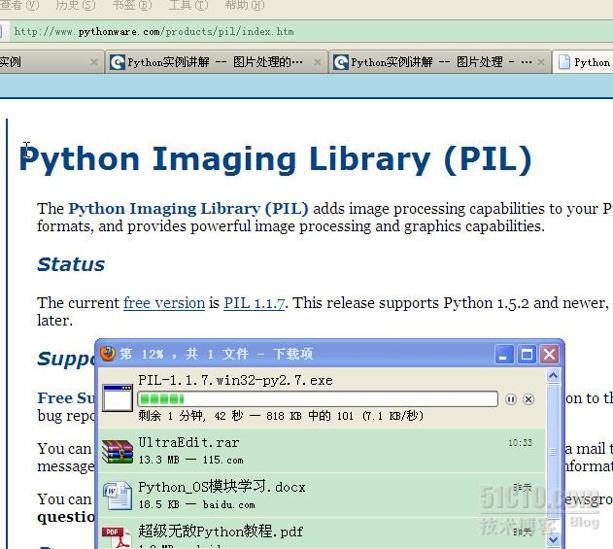613x549 pixels.
Task: Click the download progress bar
Action: pos(317,399)
